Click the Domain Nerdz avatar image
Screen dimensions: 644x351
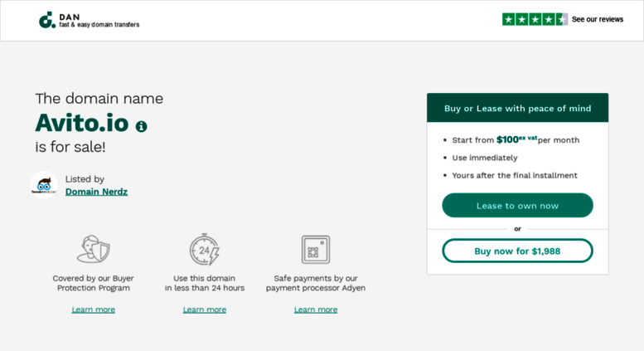[x=44, y=185]
